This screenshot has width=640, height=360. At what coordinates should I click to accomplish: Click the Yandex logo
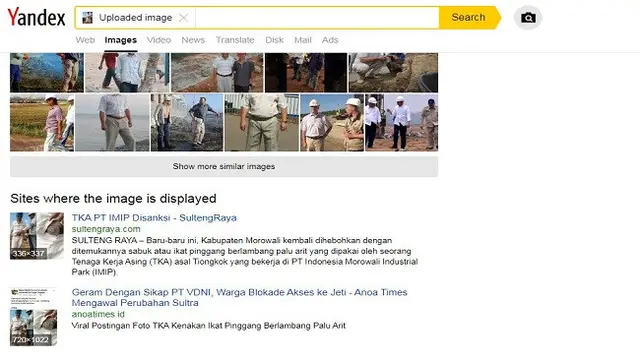36,18
